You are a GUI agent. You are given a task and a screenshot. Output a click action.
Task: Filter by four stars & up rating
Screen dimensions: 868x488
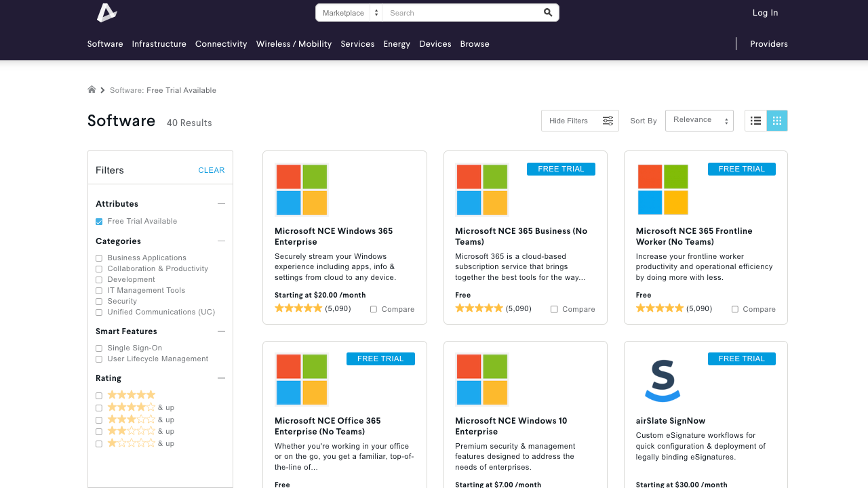point(99,408)
